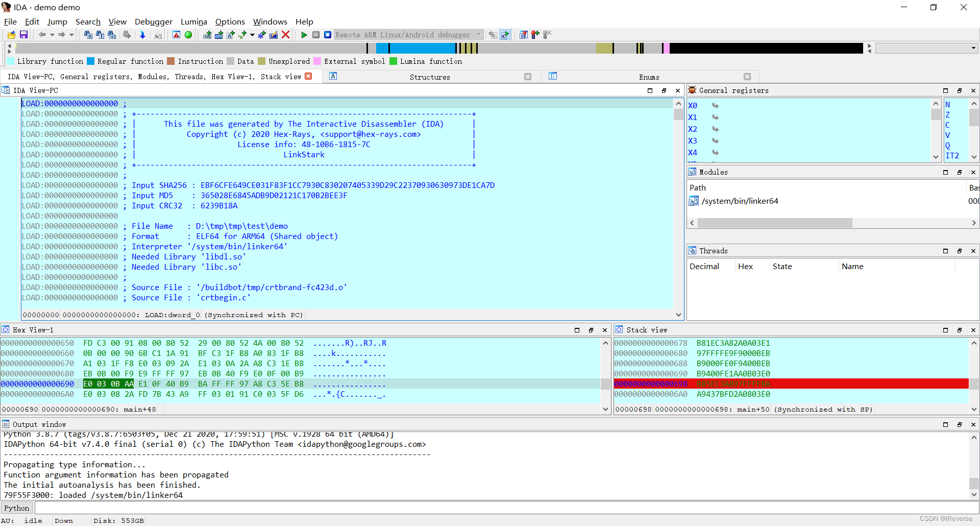
Task: Switch to the Structures tab
Action: pyautogui.click(x=430, y=77)
